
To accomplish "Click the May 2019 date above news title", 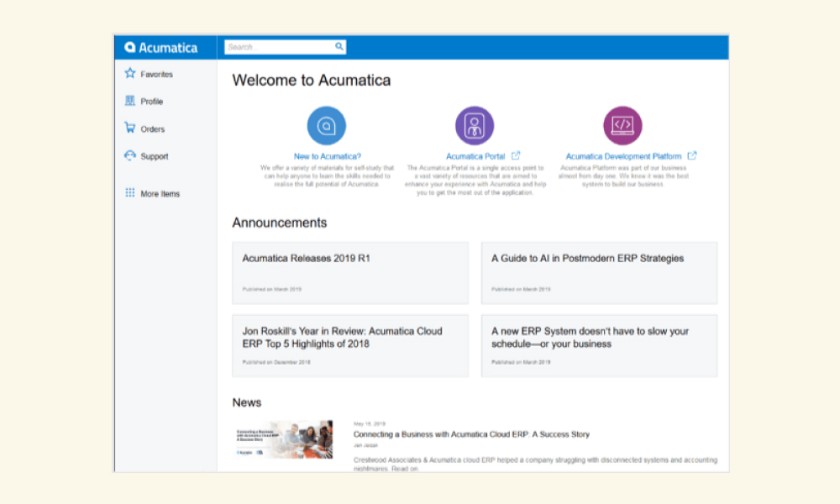I will click(369, 423).
